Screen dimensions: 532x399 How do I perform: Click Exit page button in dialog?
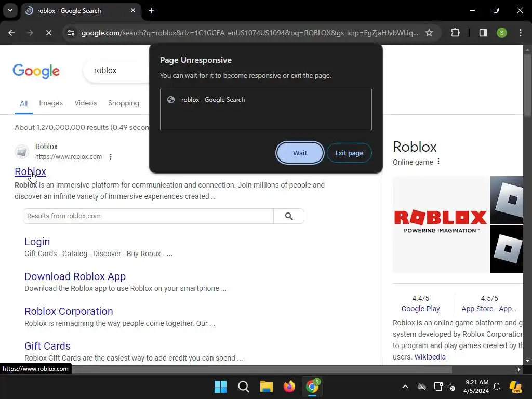tap(349, 153)
